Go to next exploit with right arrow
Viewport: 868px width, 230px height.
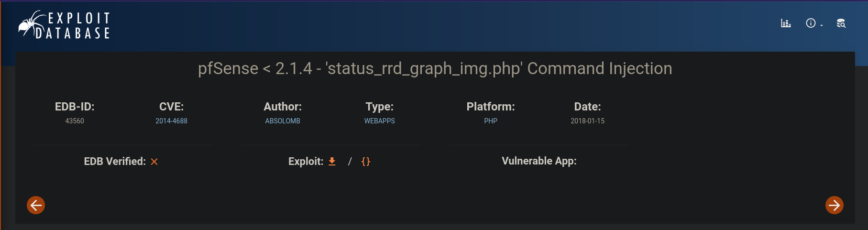coord(834,205)
